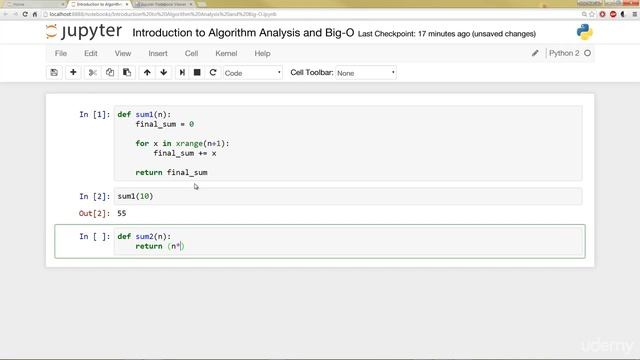This screenshot has height=360, width=640.
Task: Click into sum2 function code cell
Action: point(348,241)
